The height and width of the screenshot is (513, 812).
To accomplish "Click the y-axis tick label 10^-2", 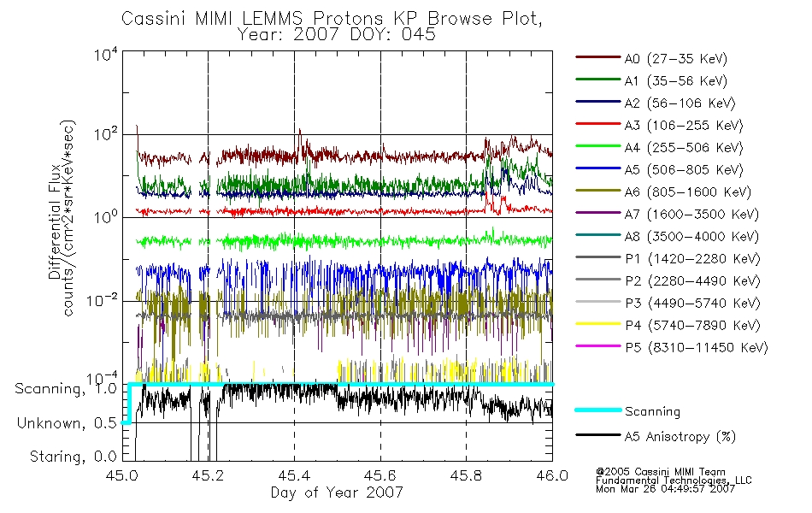I will tap(103, 301).
